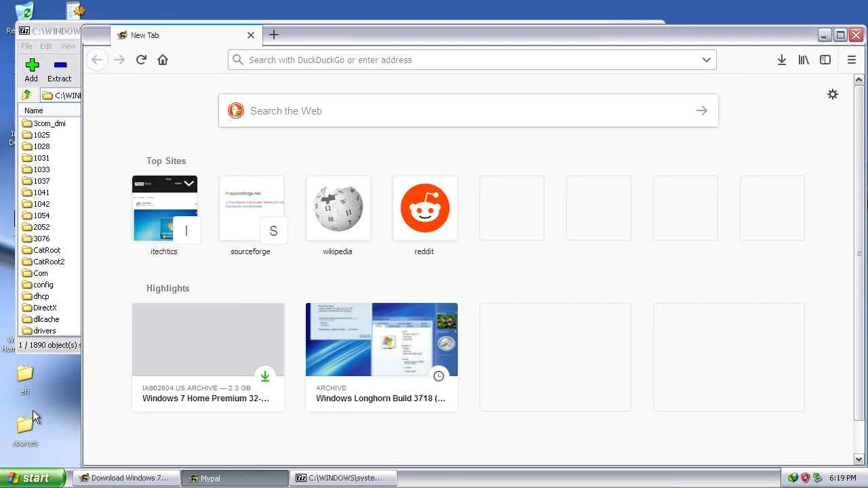This screenshot has height=488, width=868.
Task: Focus the Search the Web box
Action: point(468,110)
